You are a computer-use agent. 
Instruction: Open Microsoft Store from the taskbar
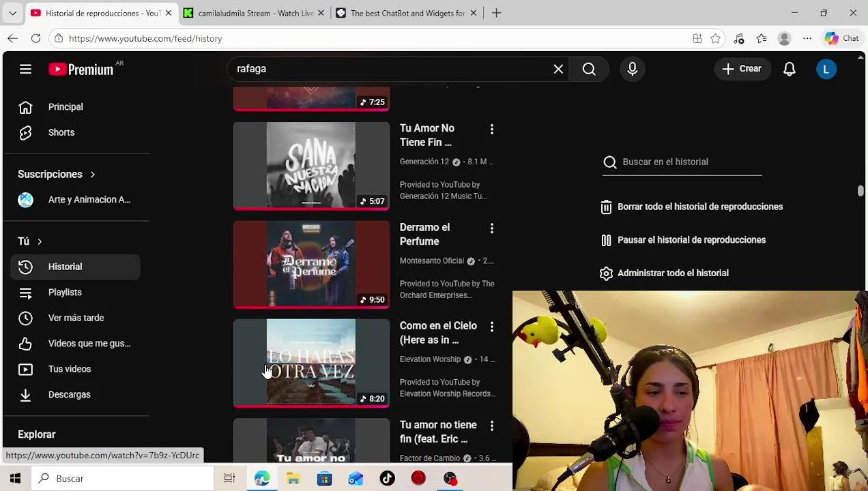pos(325,479)
